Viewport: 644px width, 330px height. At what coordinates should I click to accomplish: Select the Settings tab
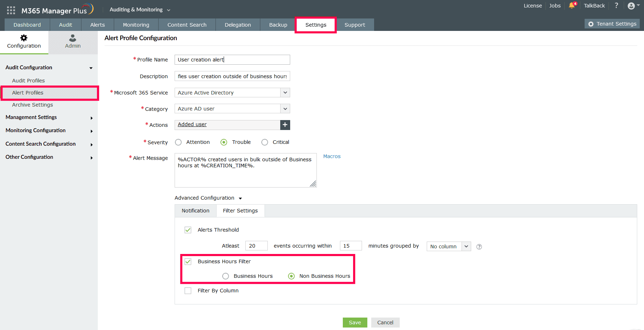tap(316, 25)
